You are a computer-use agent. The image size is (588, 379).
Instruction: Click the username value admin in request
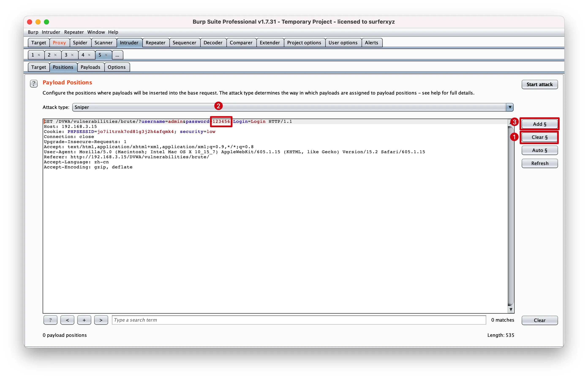(x=175, y=122)
